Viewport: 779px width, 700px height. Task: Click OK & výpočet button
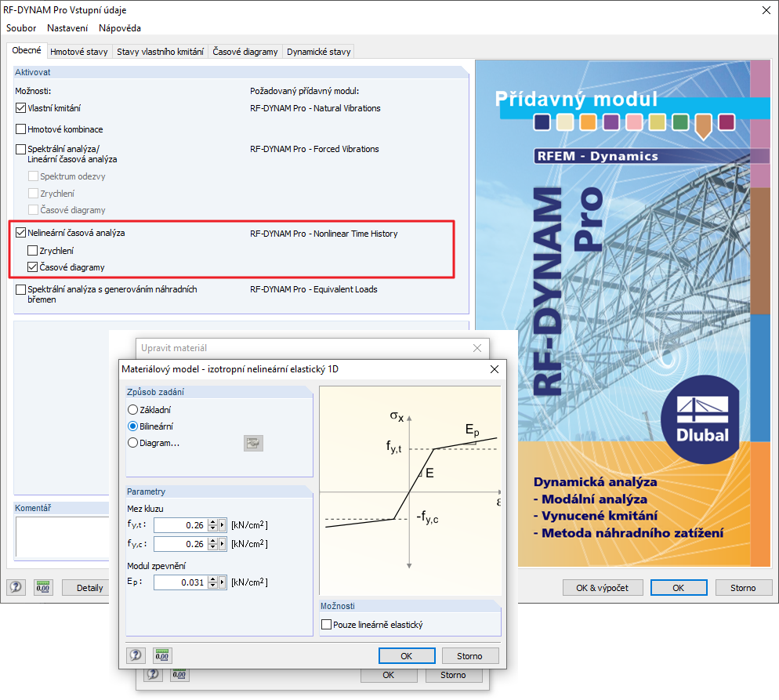(x=602, y=588)
